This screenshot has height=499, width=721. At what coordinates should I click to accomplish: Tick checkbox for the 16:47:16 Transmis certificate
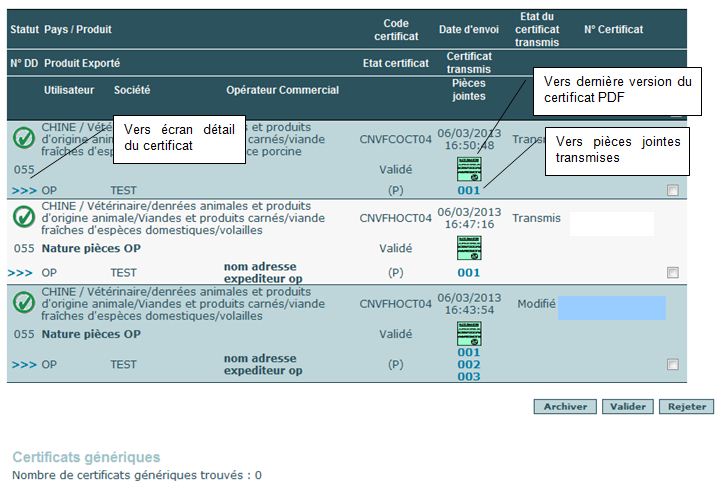coord(673,273)
